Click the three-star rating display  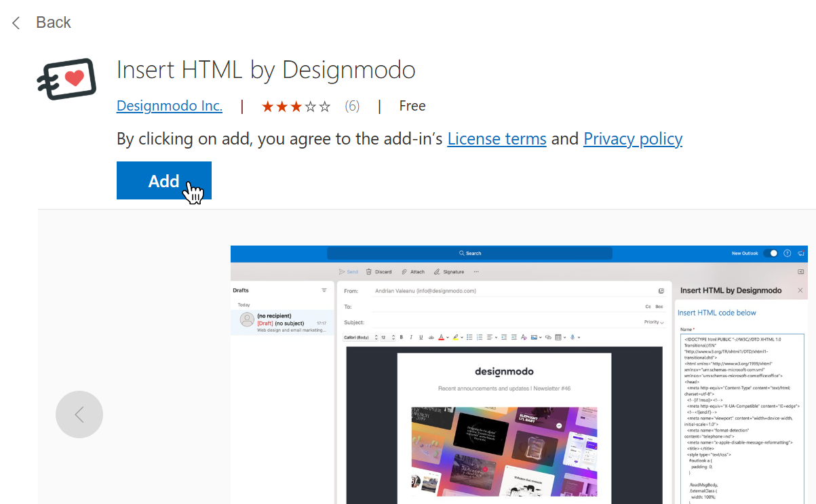pos(296,106)
